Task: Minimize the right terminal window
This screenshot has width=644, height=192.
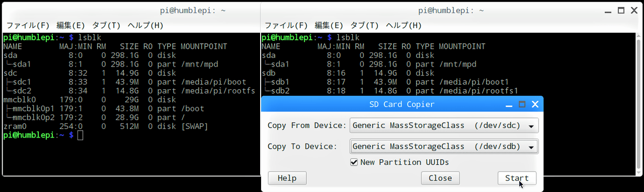Action: coord(609,10)
